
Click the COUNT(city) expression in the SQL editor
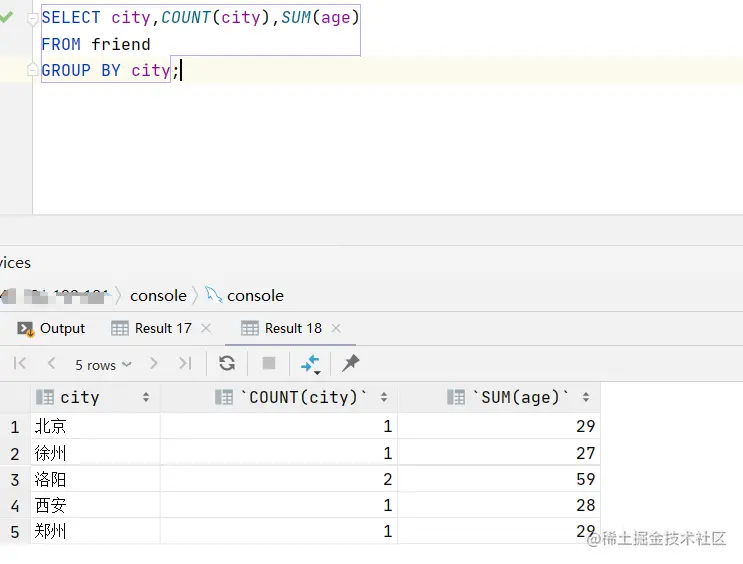(216, 18)
